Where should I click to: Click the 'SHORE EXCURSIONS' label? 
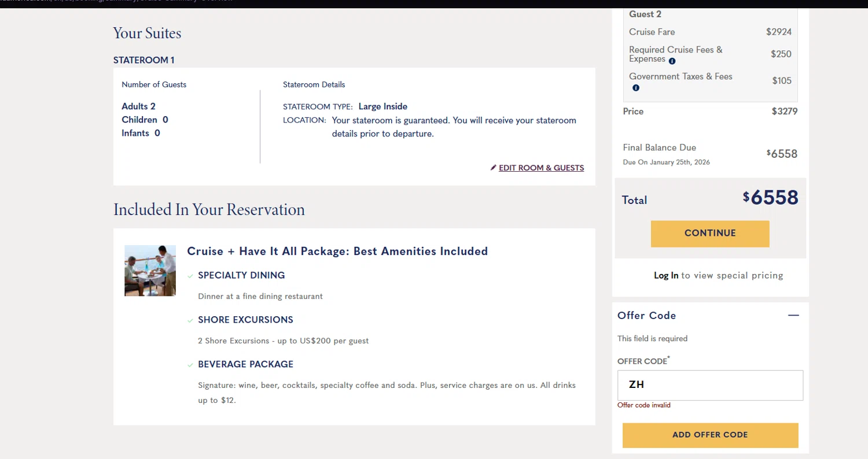click(x=245, y=320)
